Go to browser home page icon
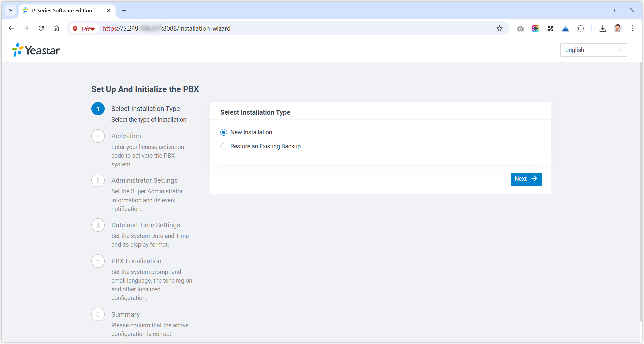Screen dimensions: 644x344 (56, 28)
